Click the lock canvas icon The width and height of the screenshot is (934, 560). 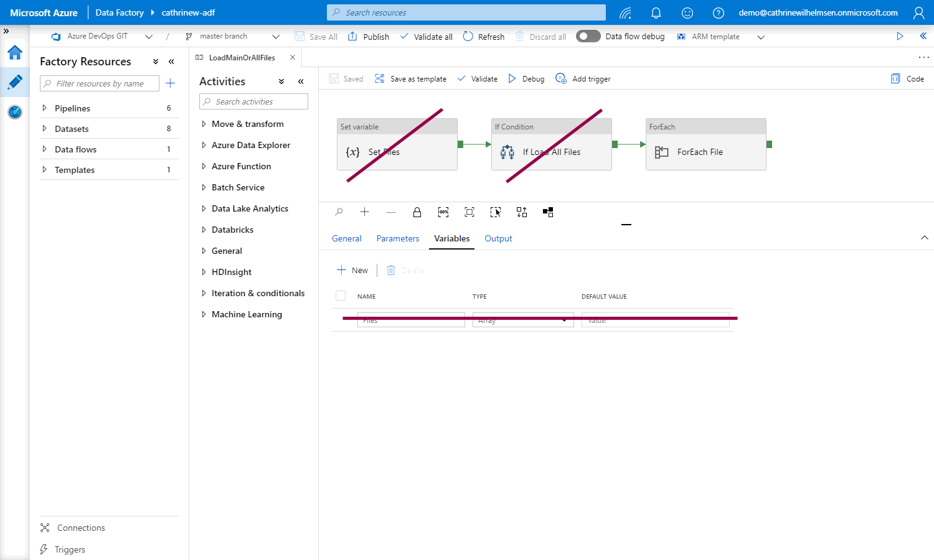pyautogui.click(x=417, y=212)
